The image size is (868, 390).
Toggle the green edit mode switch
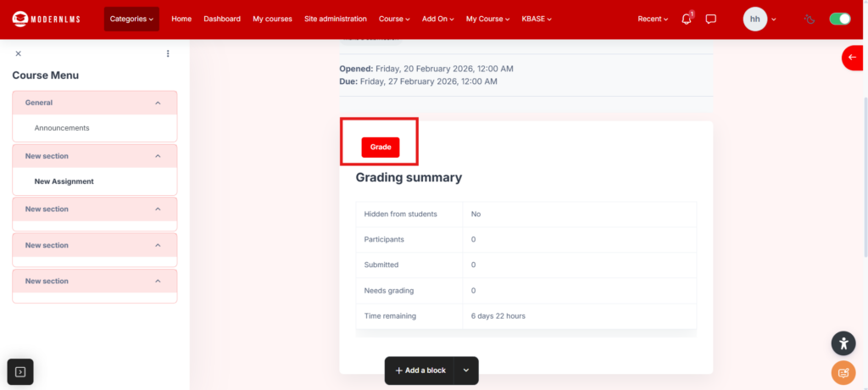pos(839,19)
